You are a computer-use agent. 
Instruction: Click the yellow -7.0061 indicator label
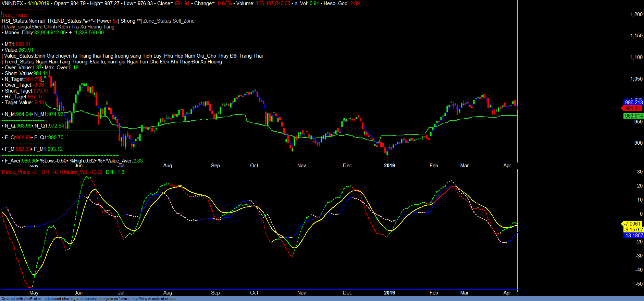tap(632, 224)
